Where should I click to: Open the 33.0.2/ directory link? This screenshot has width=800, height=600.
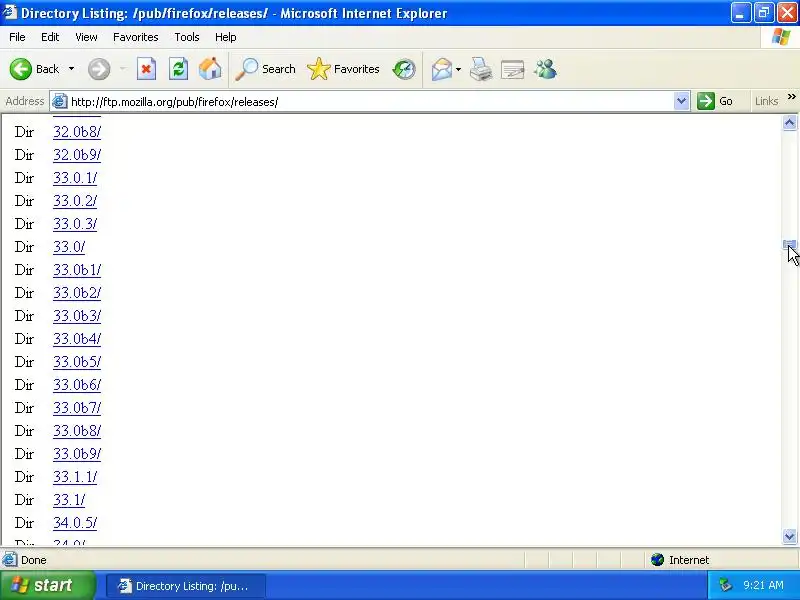click(x=75, y=201)
